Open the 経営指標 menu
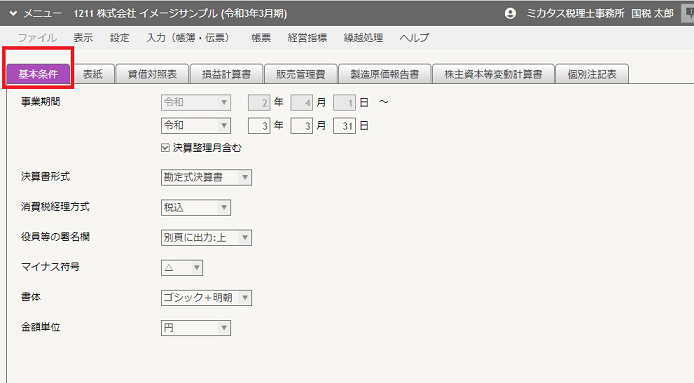694x383 pixels. click(307, 38)
